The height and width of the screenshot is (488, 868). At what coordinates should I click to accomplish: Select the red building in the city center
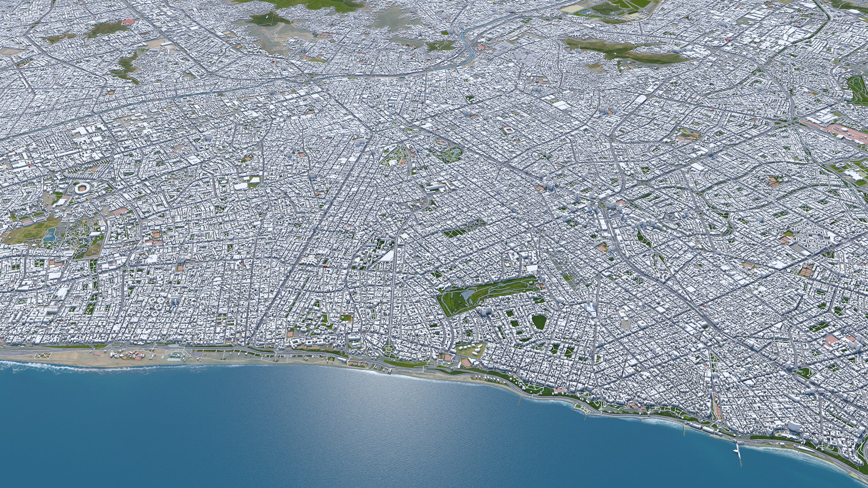[x=324, y=265]
